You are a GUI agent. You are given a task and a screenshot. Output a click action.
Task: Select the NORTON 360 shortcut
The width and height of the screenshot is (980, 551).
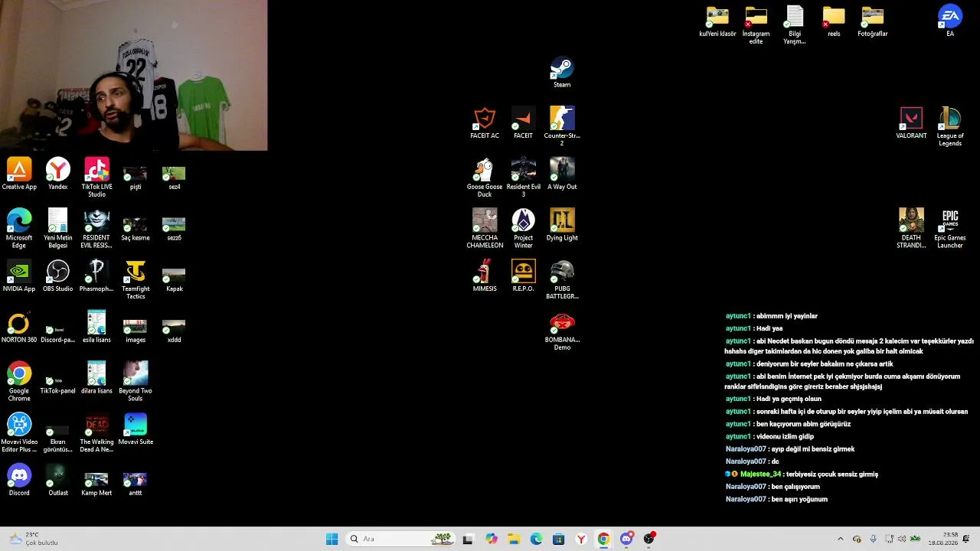(19, 327)
